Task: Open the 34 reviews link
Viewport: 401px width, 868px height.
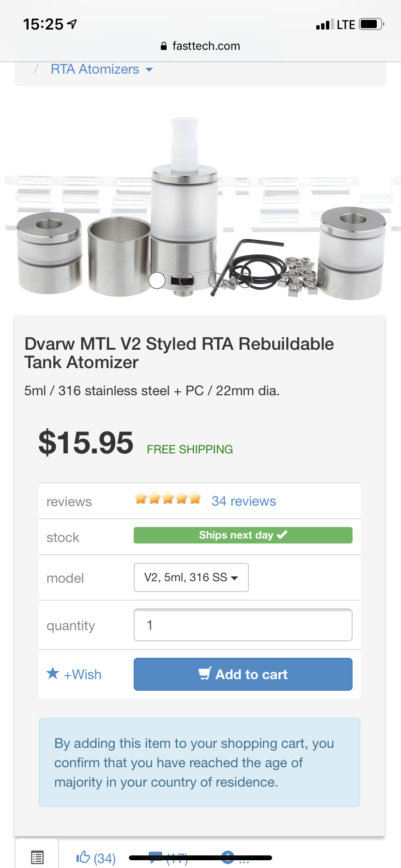Action: tap(244, 501)
